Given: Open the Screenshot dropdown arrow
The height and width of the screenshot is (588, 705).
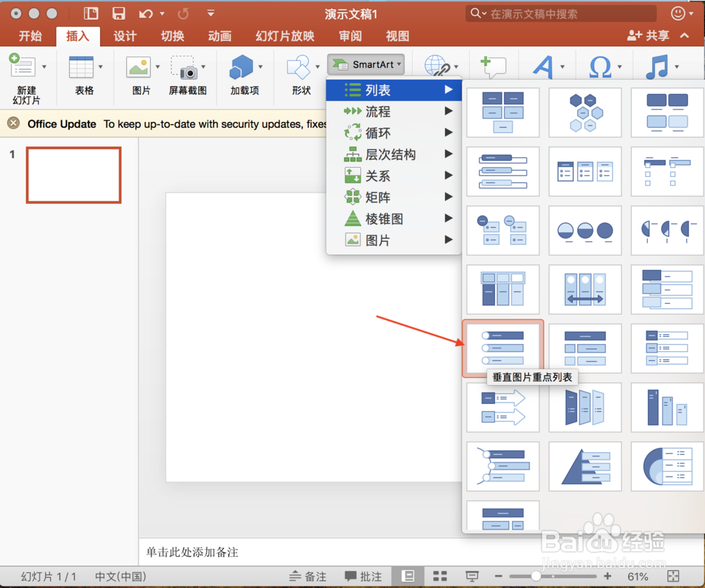Looking at the screenshot, I should click(203, 67).
